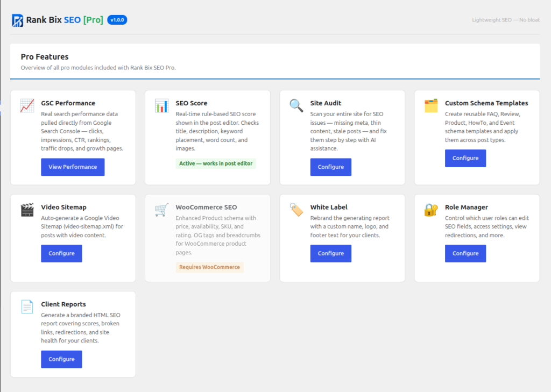
Task: Configure the Role Manager module
Action: pyautogui.click(x=465, y=253)
